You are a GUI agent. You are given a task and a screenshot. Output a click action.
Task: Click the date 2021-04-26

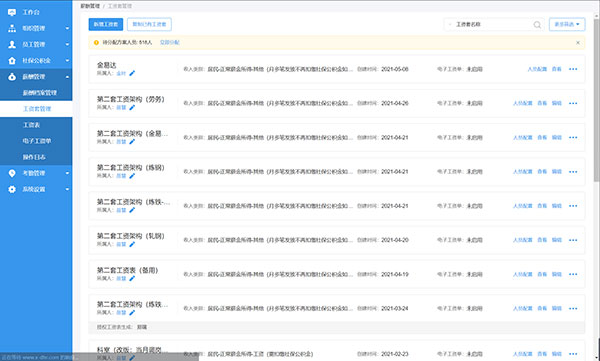395,103
